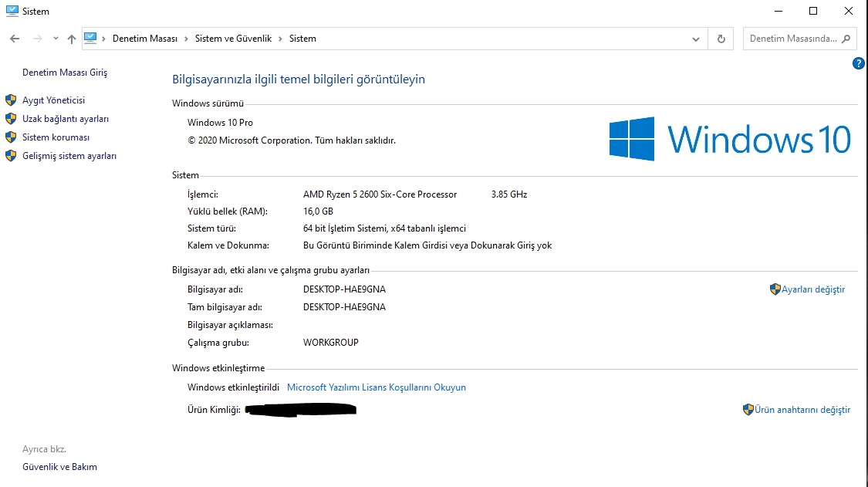Expand chevron after computer icon in address bar
This screenshot has width=868, height=487.
tap(103, 39)
